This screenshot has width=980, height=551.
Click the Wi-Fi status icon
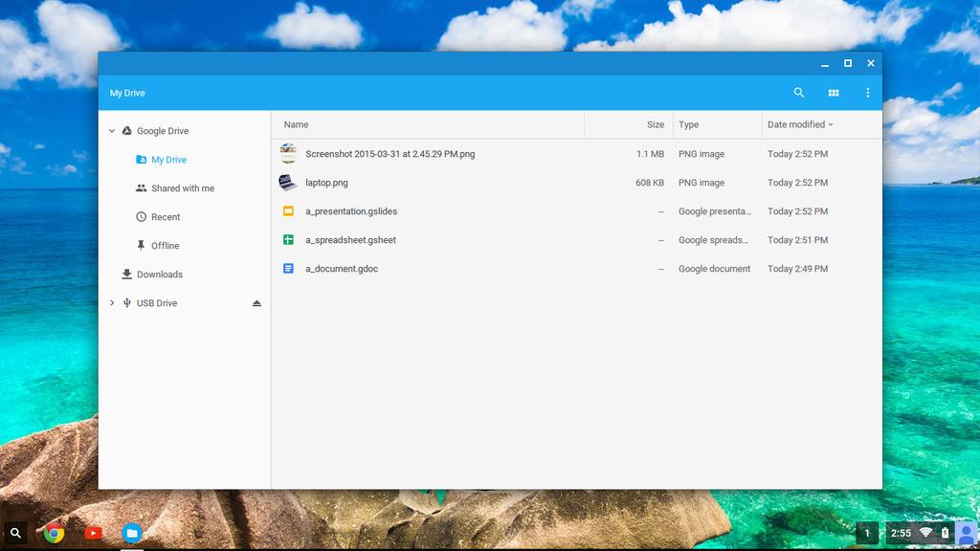[x=926, y=532]
